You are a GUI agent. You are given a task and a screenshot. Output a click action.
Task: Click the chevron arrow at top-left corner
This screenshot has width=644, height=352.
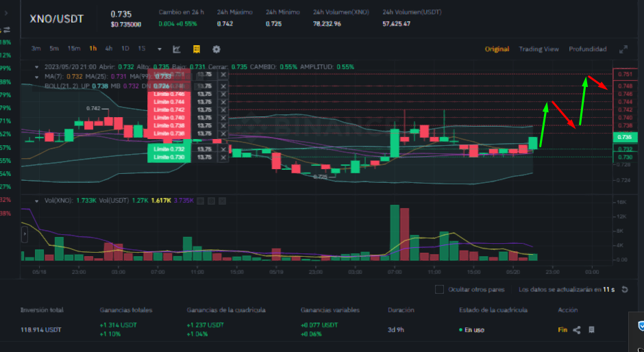(x=6, y=13)
